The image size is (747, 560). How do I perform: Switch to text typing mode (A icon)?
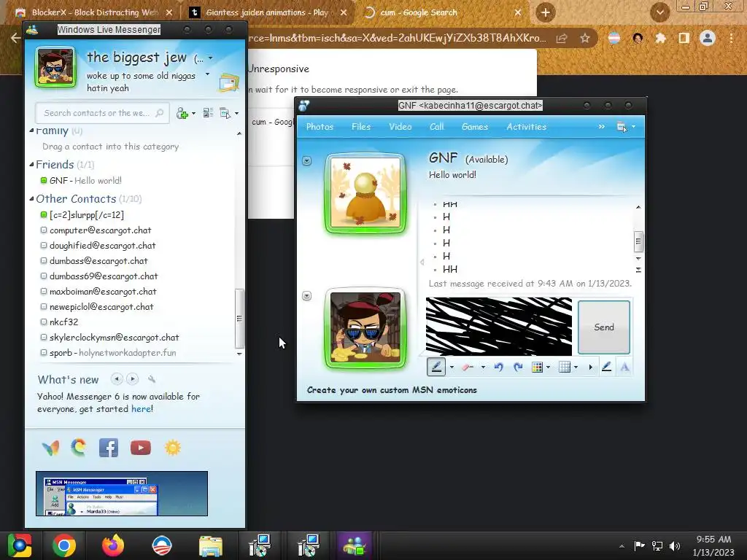pos(624,367)
